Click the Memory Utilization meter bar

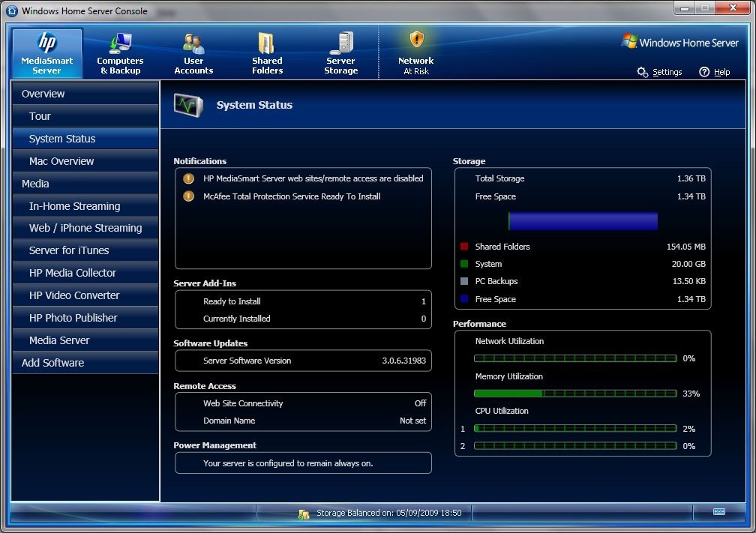[x=576, y=394]
